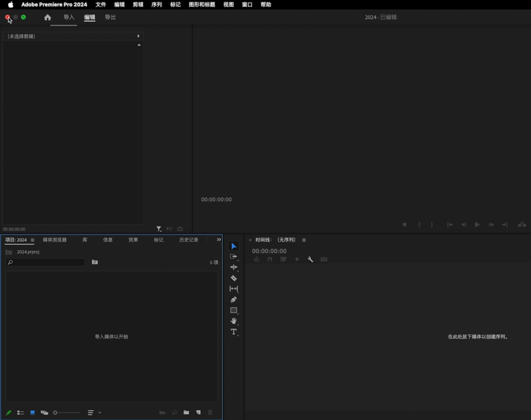Click the parent bin folder icon beside 2024.prproj
The height and width of the screenshot is (420, 531).
pos(9,252)
